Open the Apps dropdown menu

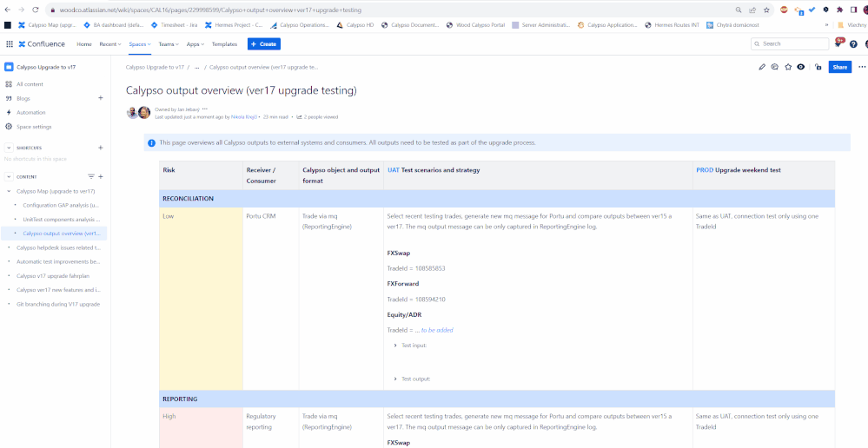click(195, 43)
